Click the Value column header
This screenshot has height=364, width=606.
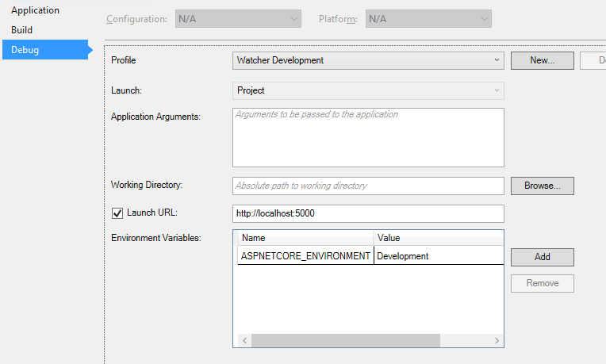(438, 238)
